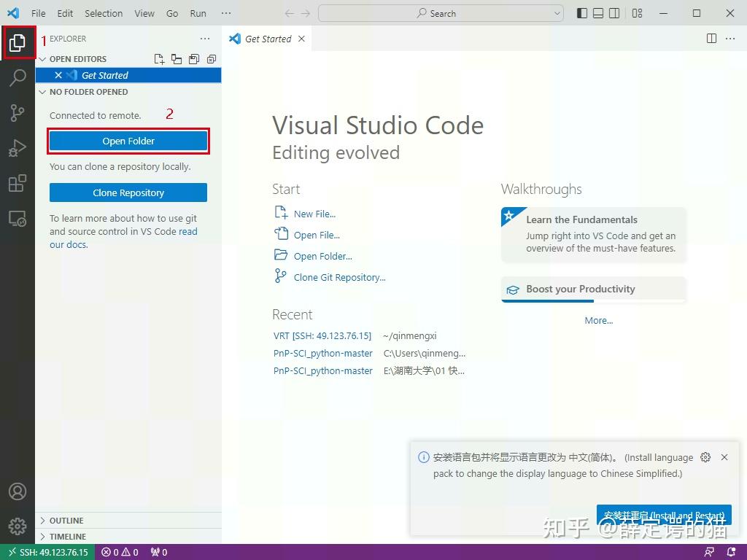The height and width of the screenshot is (560, 747).
Task: Toggle the Primary Side Bar layout control
Action: [581, 12]
